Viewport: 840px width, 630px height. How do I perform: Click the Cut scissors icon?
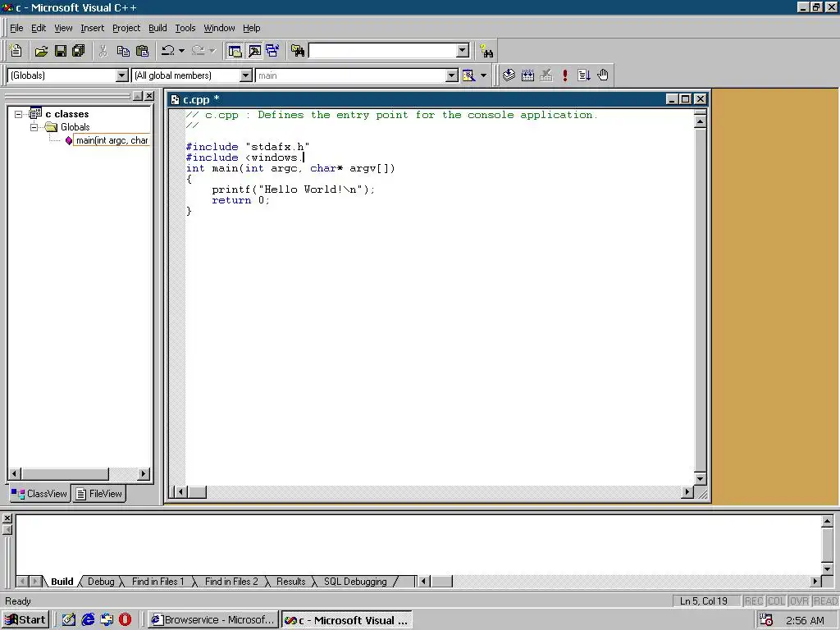pos(103,51)
